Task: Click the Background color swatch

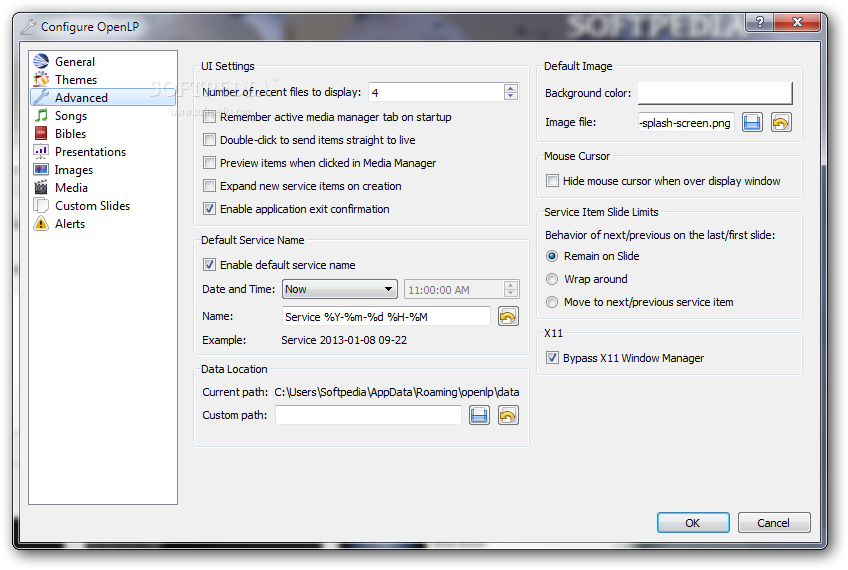Action: coord(715,93)
